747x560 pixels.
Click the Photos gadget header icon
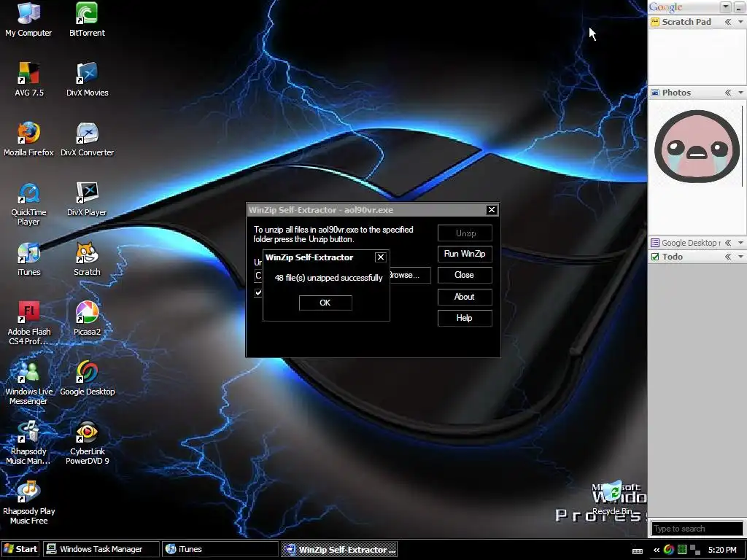click(x=655, y=93)
